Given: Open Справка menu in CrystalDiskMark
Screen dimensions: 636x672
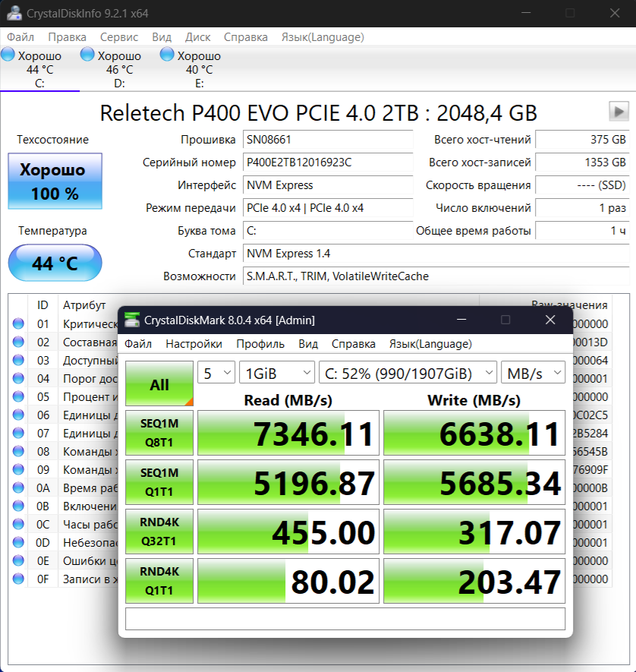Looking at the screenshot, I should (354, 344).
